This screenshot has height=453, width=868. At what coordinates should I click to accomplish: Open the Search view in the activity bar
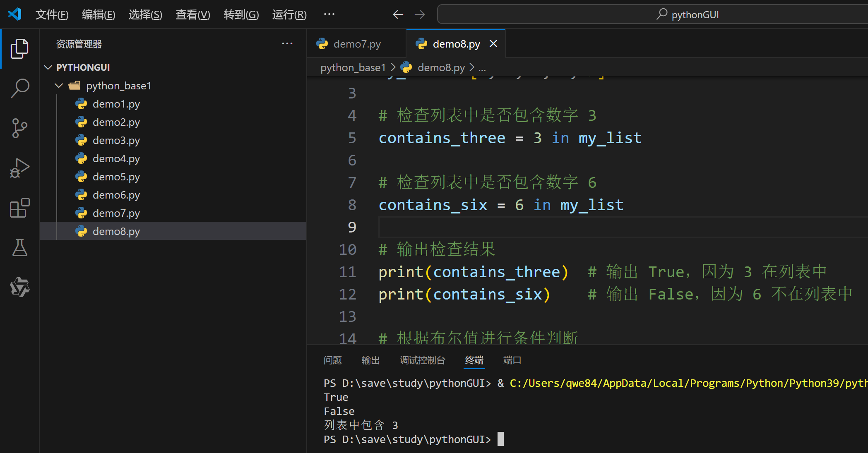click(19, 88)
